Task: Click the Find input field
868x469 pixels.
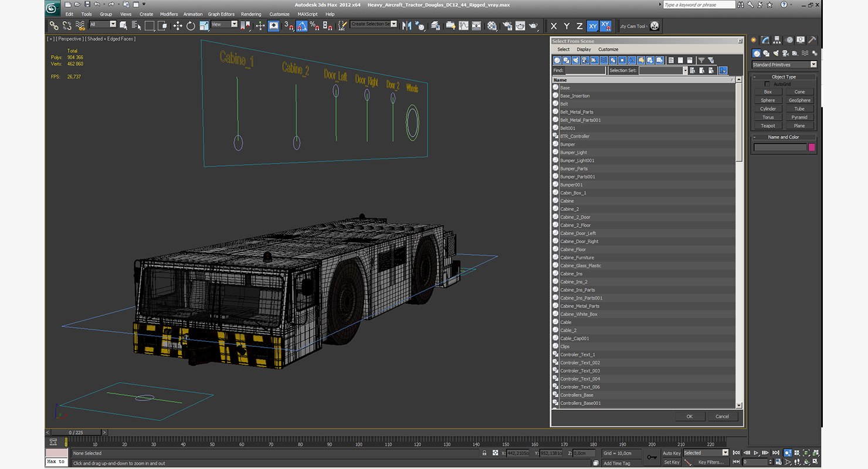Action: (x=585, y=70)
